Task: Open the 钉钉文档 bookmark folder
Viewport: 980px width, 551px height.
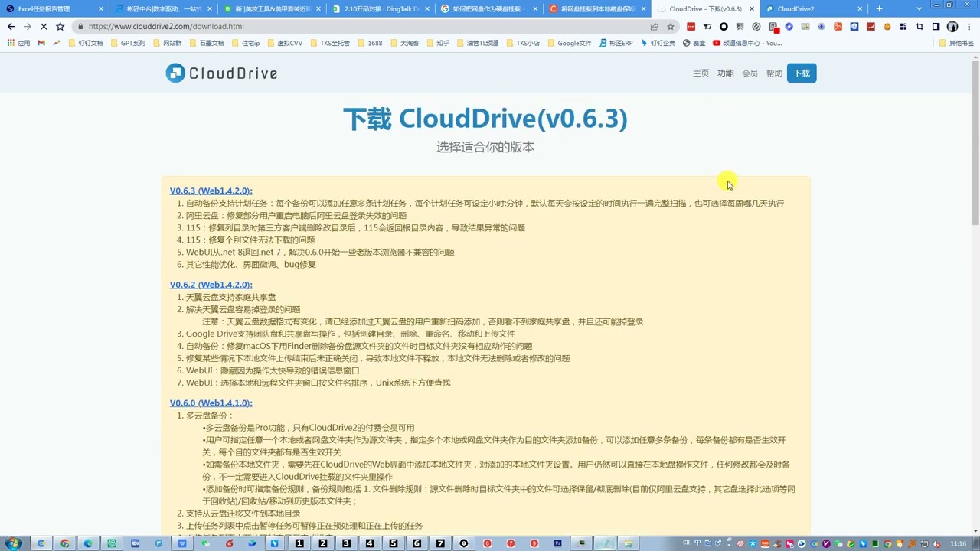Action: tap(86, 43)
